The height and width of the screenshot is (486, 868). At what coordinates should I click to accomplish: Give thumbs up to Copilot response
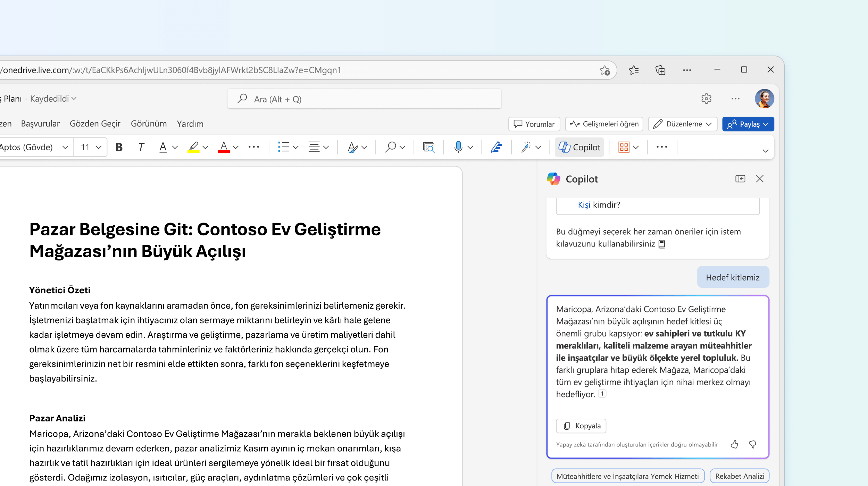(734, 444)
